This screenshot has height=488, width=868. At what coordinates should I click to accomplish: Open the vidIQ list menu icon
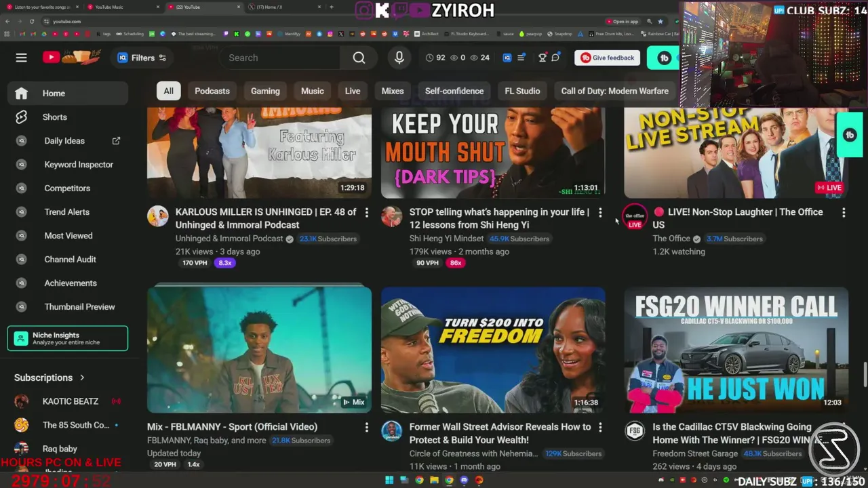click(521, 58)
